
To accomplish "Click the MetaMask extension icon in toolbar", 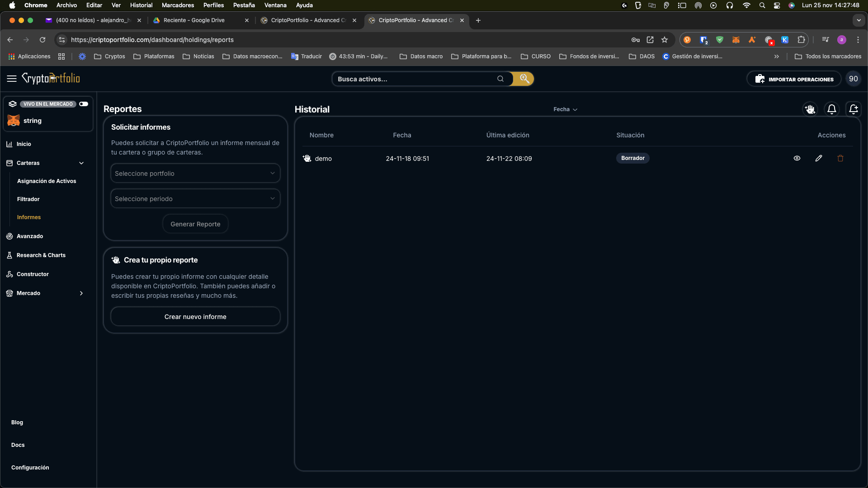I will click(736, 40).
